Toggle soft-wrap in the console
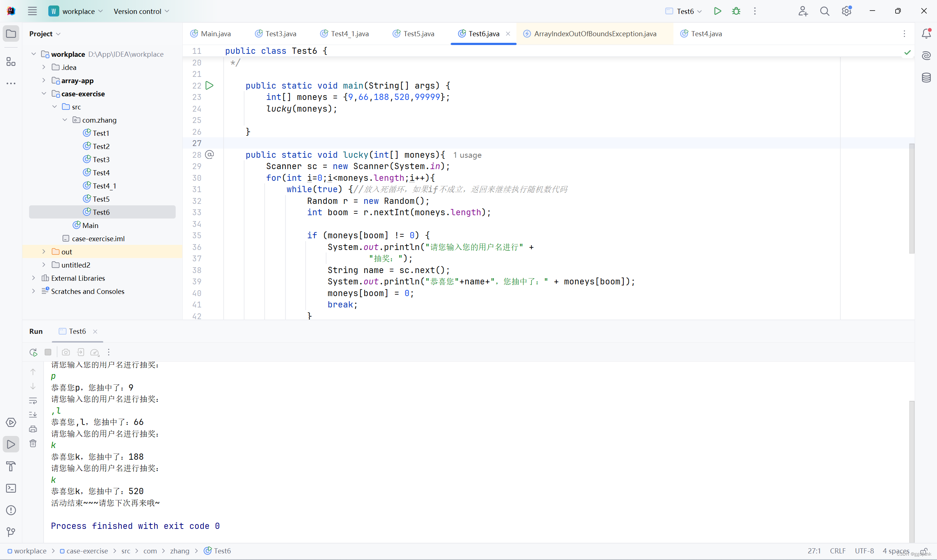937x560 pixels. 33,400
